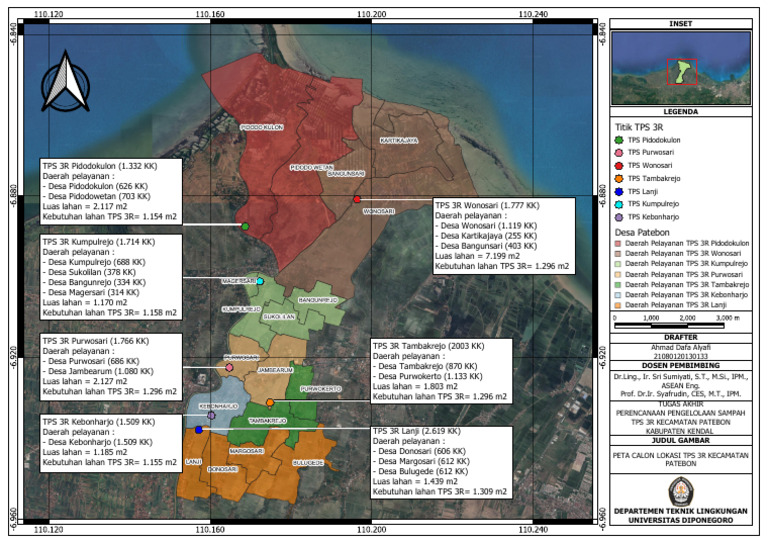768x543 pixels.
Task: Click the BANGUNREJO village label
Action: tap(318, 300)
